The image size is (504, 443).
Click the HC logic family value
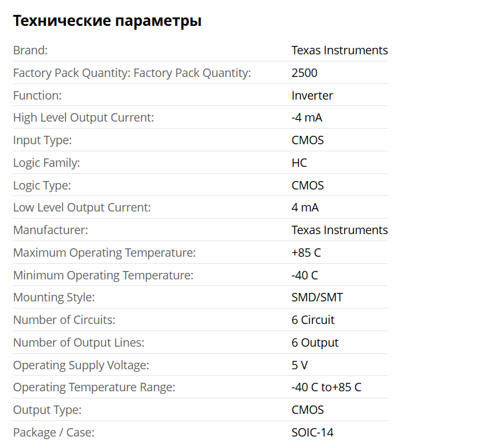pos(299,163)
